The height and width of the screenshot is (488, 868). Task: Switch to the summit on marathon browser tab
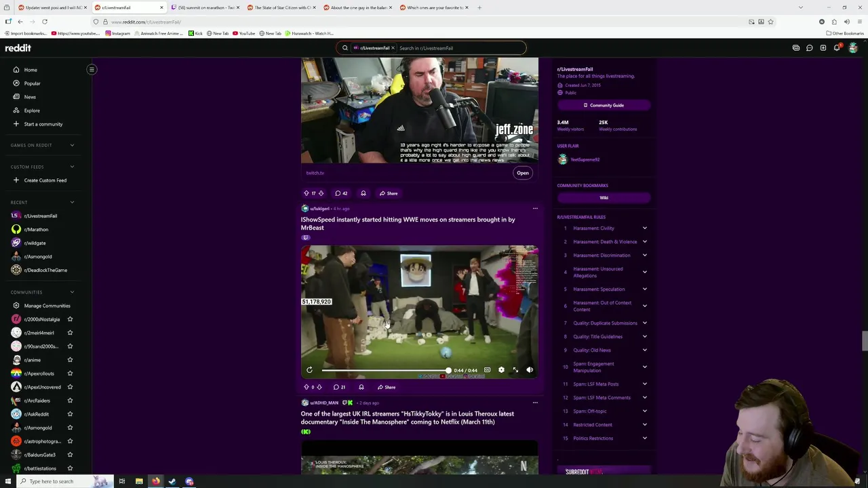(206, 7)
